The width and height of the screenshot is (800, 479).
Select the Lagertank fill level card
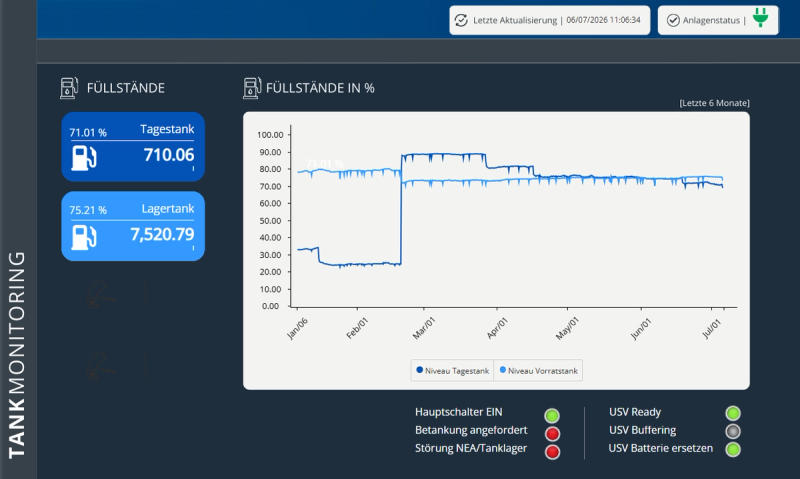point(133,226)
